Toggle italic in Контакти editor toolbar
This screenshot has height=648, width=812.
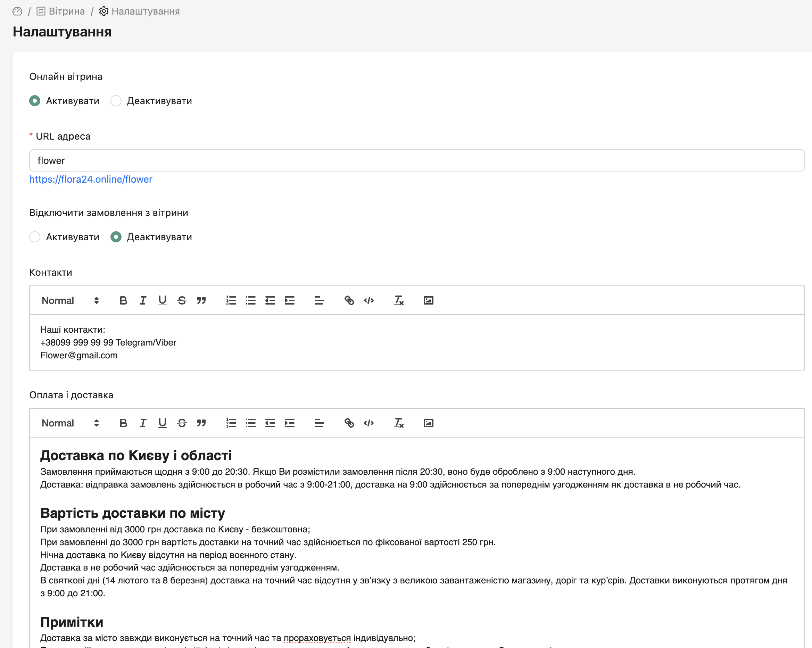tap(143, 300)
